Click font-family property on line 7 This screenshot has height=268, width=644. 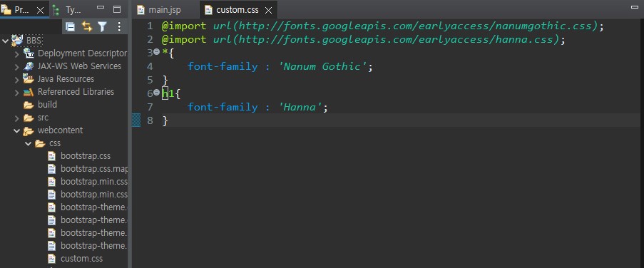(223, 107)
